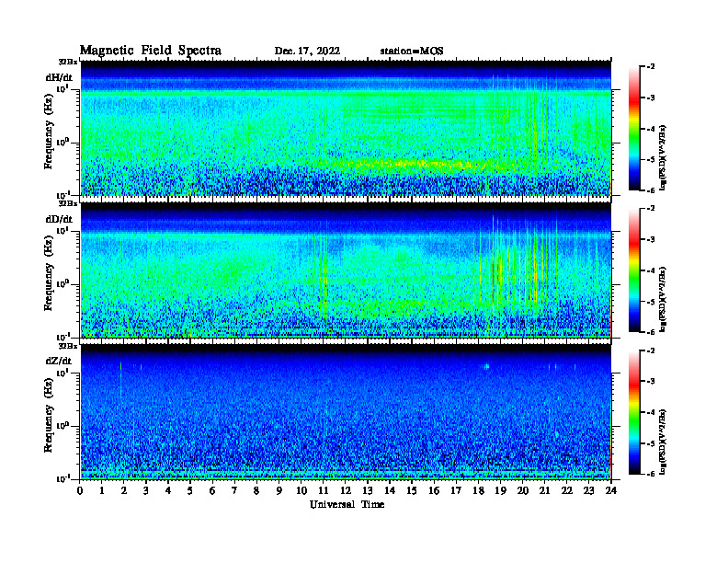Click the 10^-1 frequency tick of dZ/dt panel
Image resolution: width=728 pixels, height=563 pixels.
click(x=63, y=478)
